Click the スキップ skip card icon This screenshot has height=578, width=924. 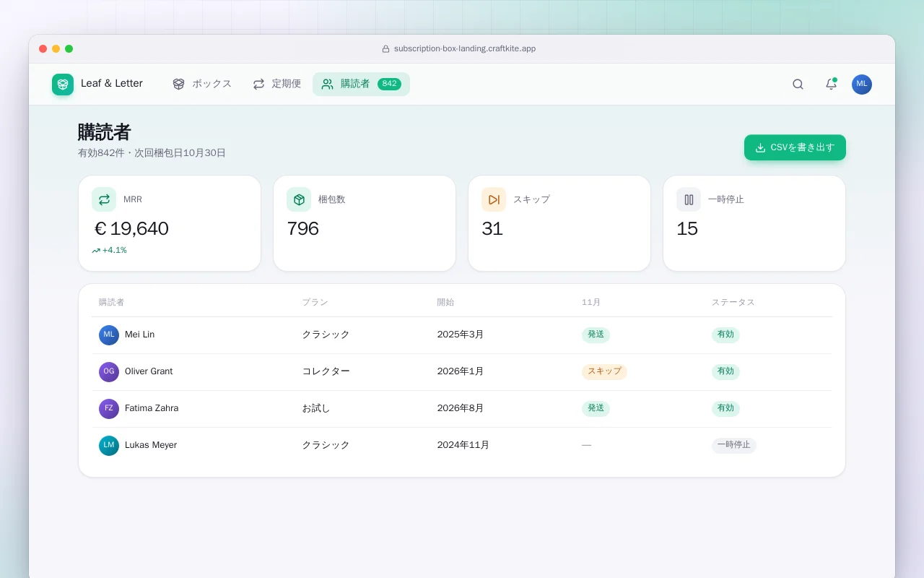(x=494, y=199)
